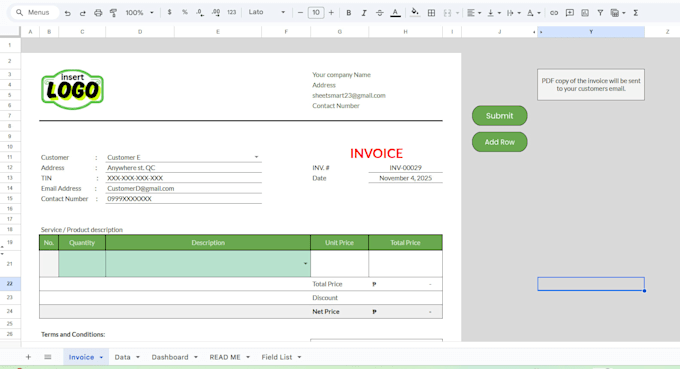
Task: Click the Insert LOGO image
Action: click(x=72, y=89)
